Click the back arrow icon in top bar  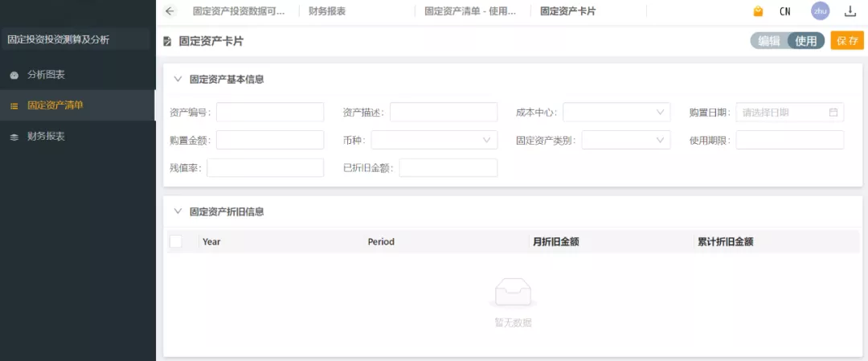(x=169, y=11)
